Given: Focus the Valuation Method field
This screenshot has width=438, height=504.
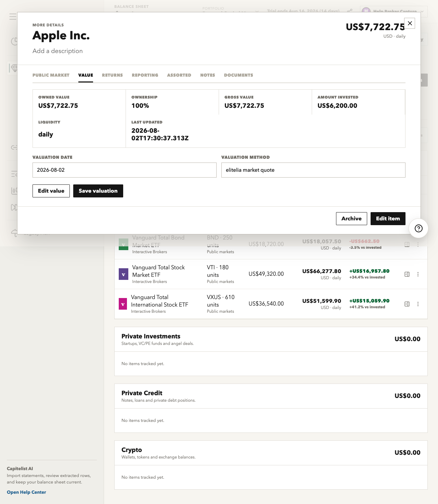Looking at the screenshot, I should (313, 170).
